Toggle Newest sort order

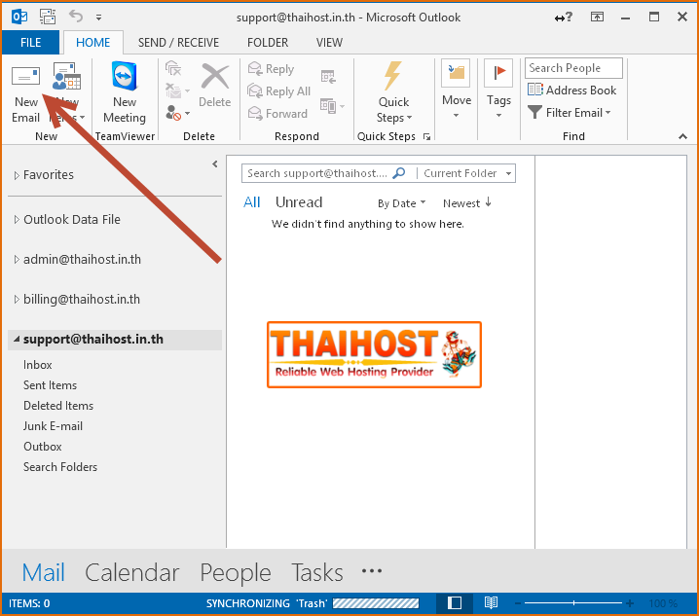[x=466, y=203]
